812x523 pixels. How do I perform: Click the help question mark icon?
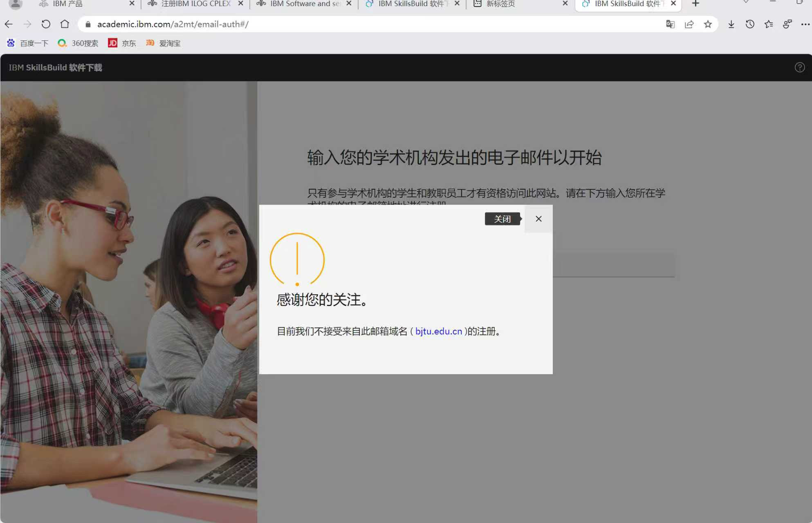coord(799,67)
